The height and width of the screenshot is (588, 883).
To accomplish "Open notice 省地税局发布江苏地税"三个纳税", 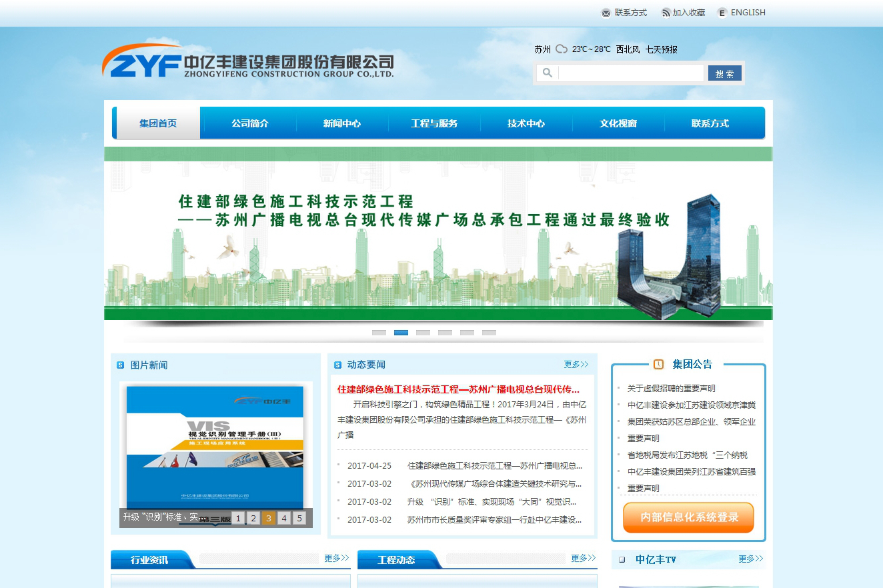I will pyautogui.click(x=688, y=455).
